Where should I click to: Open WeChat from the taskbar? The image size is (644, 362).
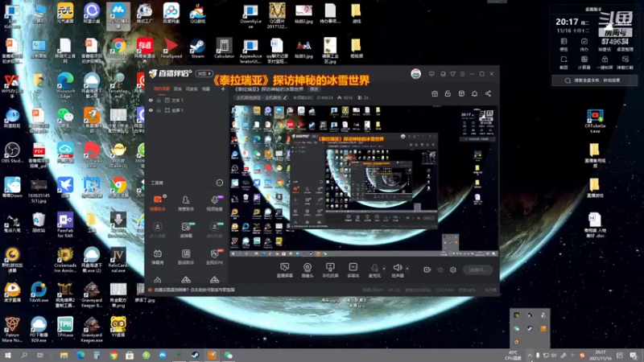(x=229, y=355)
